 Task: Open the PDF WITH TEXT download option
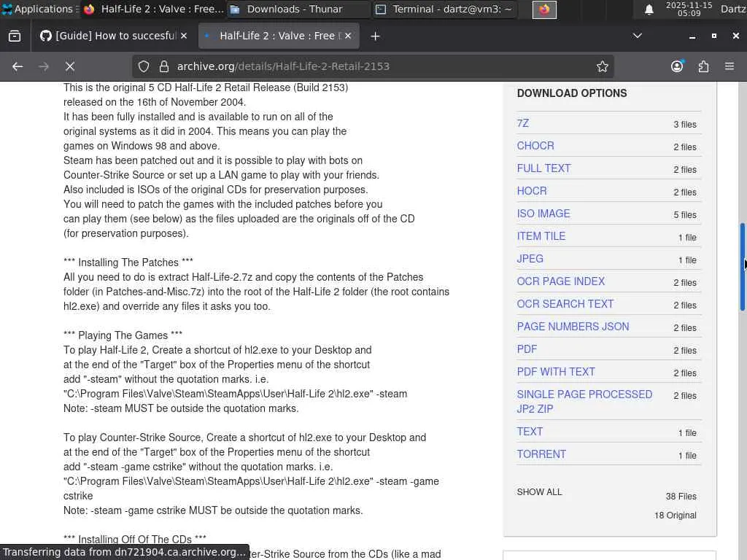coord(556,372)
